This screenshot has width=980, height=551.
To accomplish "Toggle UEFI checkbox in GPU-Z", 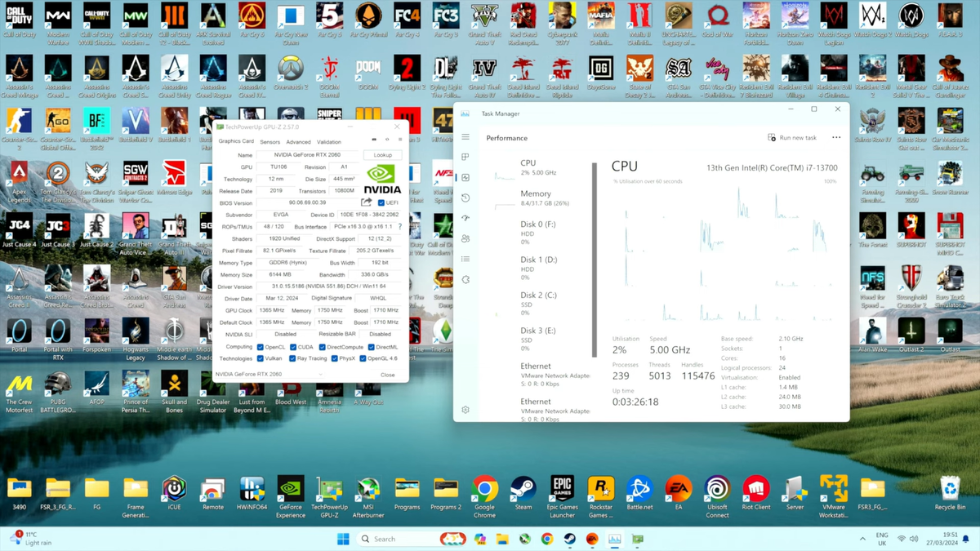I will point(381,202).
